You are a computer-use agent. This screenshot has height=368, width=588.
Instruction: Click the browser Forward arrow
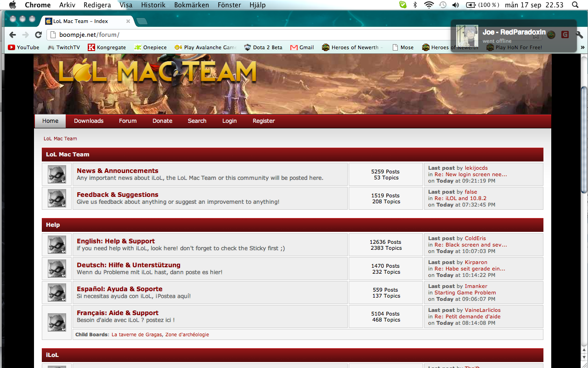point(25,34)
